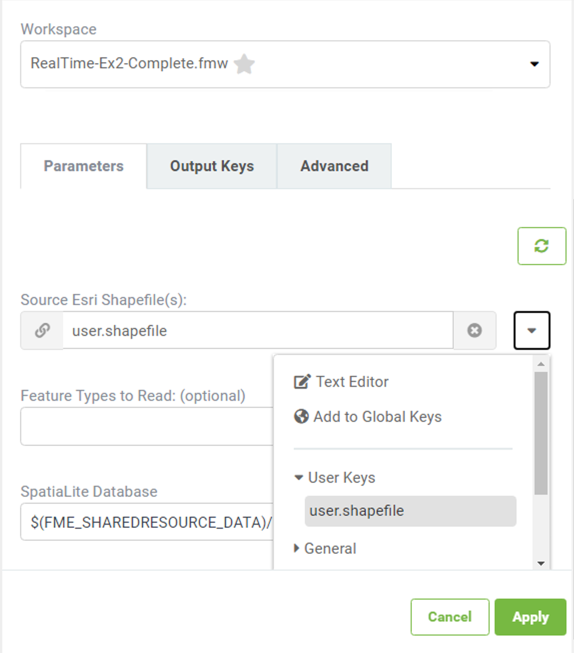The image size is (574, 653).
Task: Toggle the shapefile key options dropdown button
Action: point(532,330)
